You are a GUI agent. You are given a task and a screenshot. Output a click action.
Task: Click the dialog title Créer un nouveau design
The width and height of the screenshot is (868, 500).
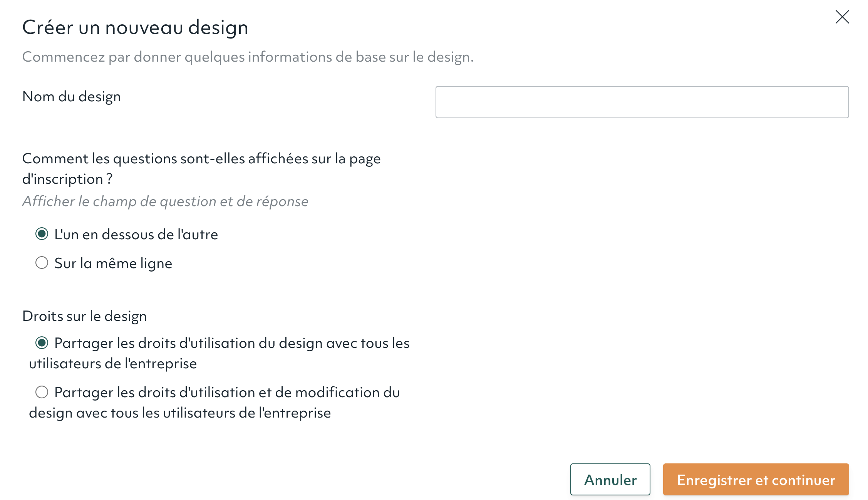pyautogui.click(x=136, y=27)
